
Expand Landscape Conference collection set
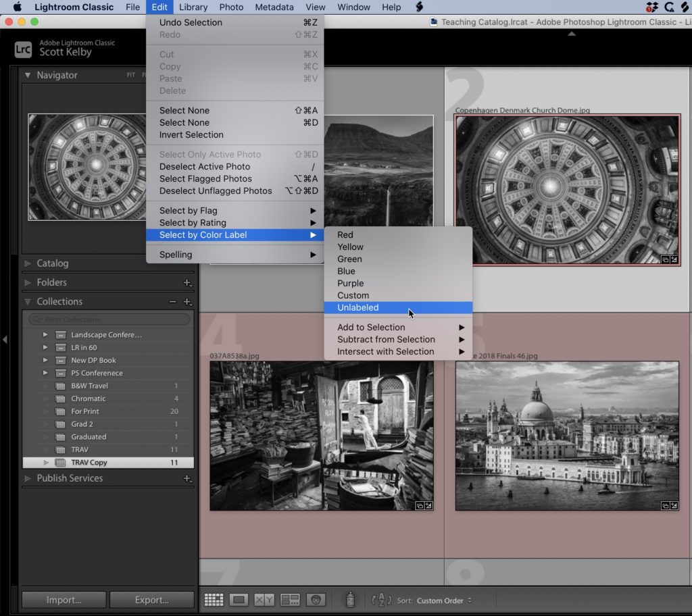[x=45, y=335]
